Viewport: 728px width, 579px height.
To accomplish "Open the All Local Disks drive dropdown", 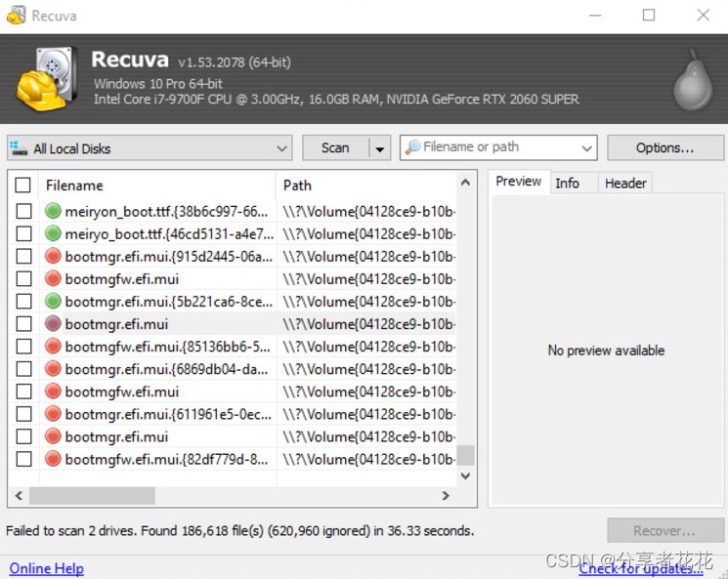I will 150,148.
